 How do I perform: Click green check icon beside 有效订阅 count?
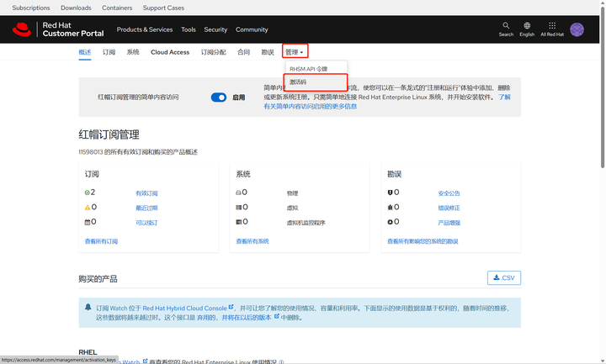87,193
